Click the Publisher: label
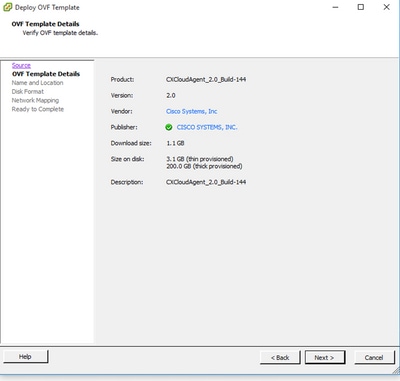The image size is (400, 381). [124, 127]
